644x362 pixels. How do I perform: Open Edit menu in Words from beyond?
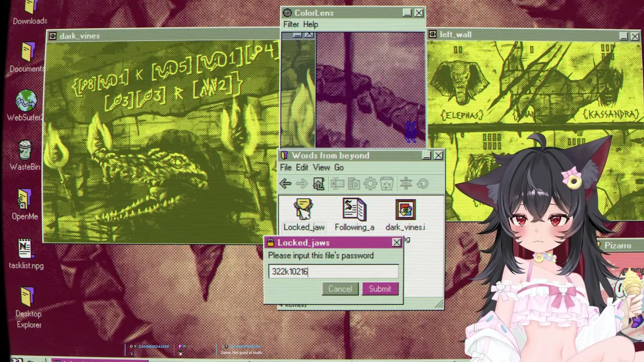pos(302,167)
